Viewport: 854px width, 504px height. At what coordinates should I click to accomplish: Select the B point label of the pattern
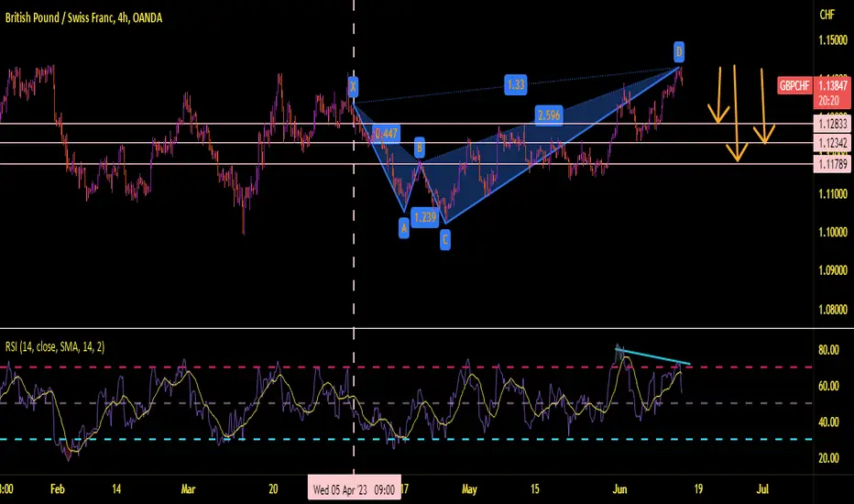click(x=419, y=148)
